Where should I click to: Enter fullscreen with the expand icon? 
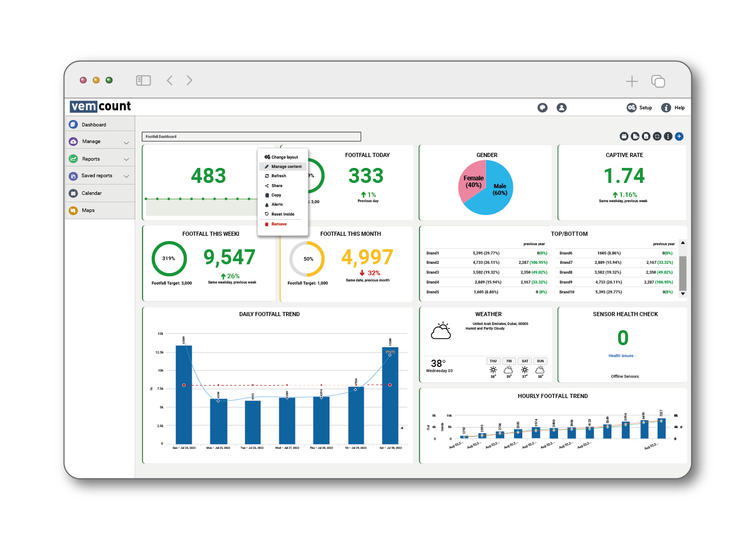[x=657, y=136]
